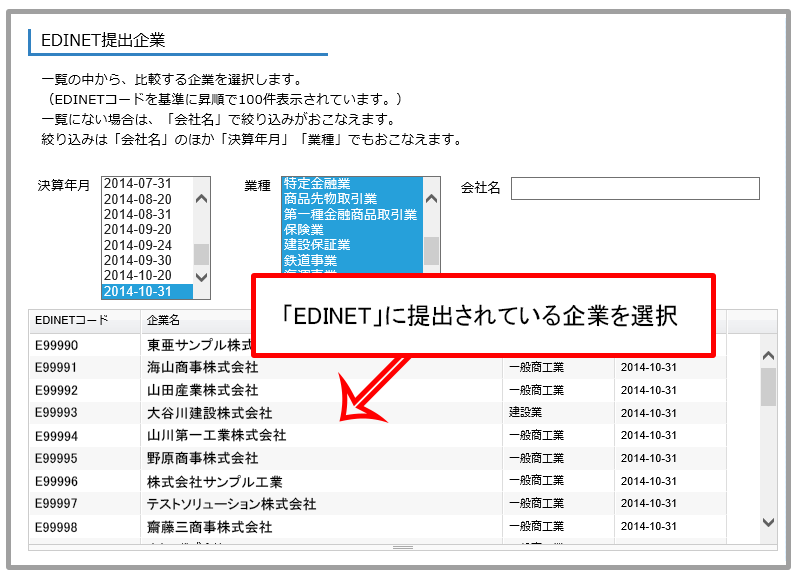Select the E99990 code cell
The image size is (800, 579).
[x=57, y=345]
